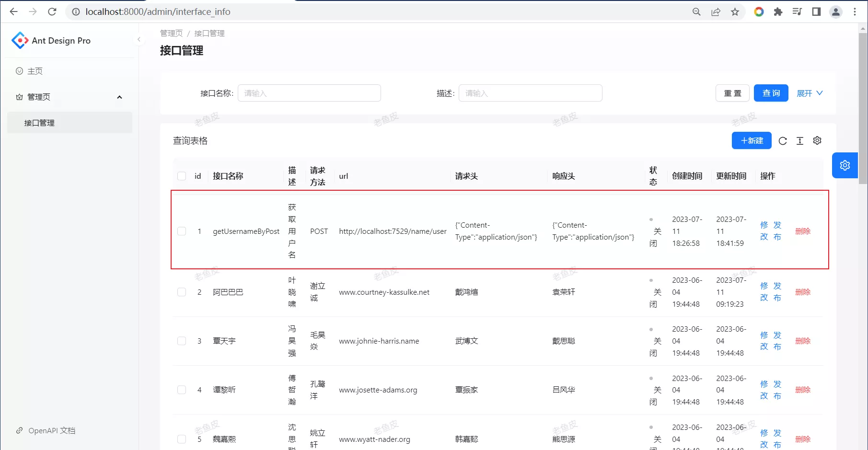Select the checkbox for row id 4
The image size is (868, 450).
(182, 390)
